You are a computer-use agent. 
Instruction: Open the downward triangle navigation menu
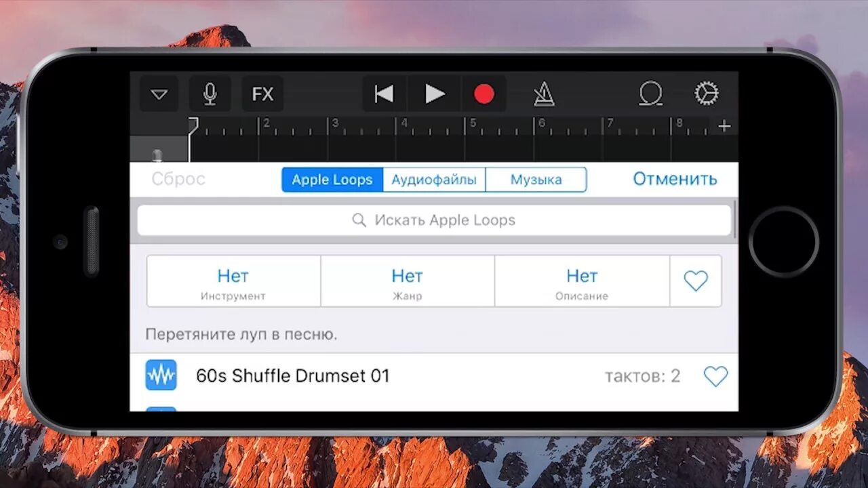pos(159,94)
